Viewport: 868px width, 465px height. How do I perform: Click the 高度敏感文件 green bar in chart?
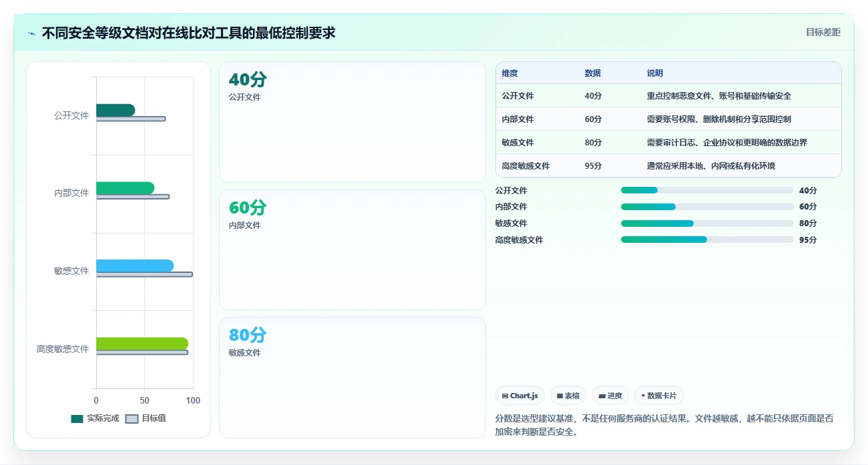pos(142,344)
